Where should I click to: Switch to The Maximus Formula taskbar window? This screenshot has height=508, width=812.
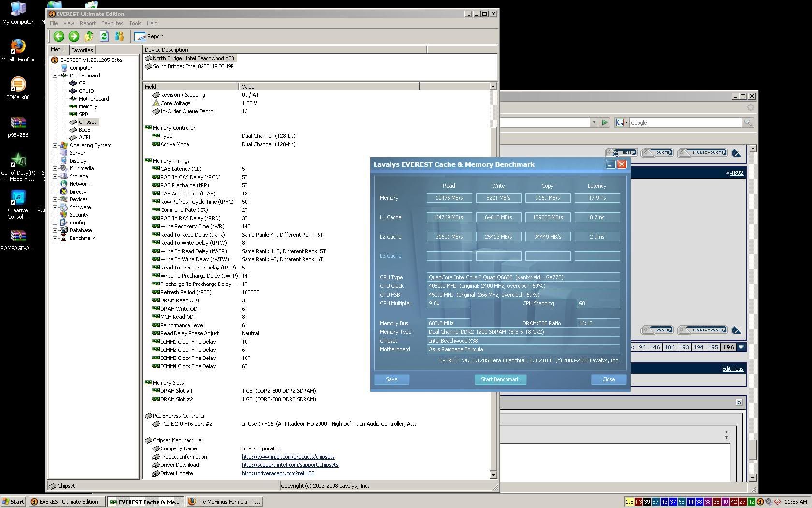pyautogui.click(x=225, y=502)
